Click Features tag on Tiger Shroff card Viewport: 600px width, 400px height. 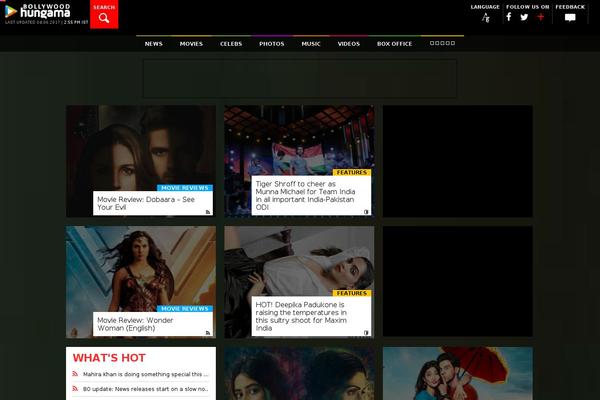352,173
